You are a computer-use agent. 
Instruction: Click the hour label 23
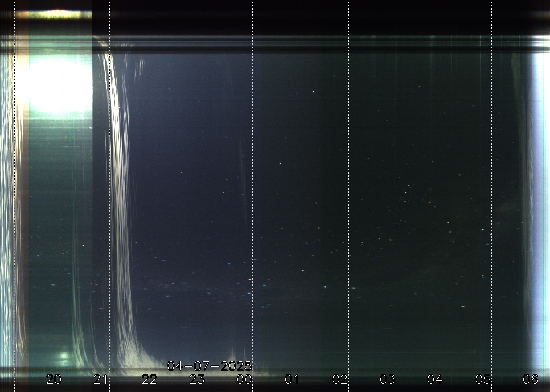(x=197, y=379)
